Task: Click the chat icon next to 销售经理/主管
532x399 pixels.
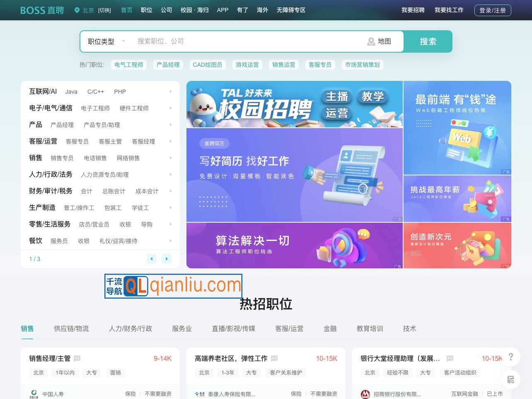Action: pyautogui.click(x=77, y=358)
